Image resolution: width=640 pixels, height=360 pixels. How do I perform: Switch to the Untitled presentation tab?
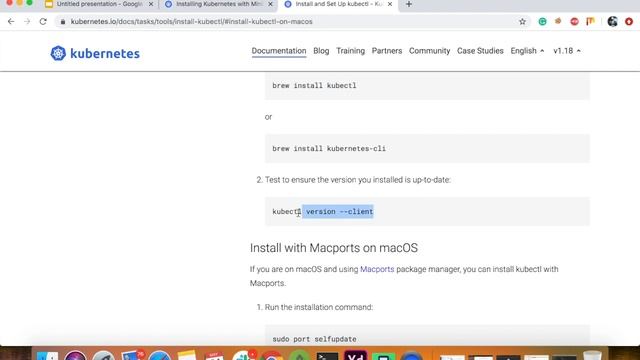tap(99, 4)
